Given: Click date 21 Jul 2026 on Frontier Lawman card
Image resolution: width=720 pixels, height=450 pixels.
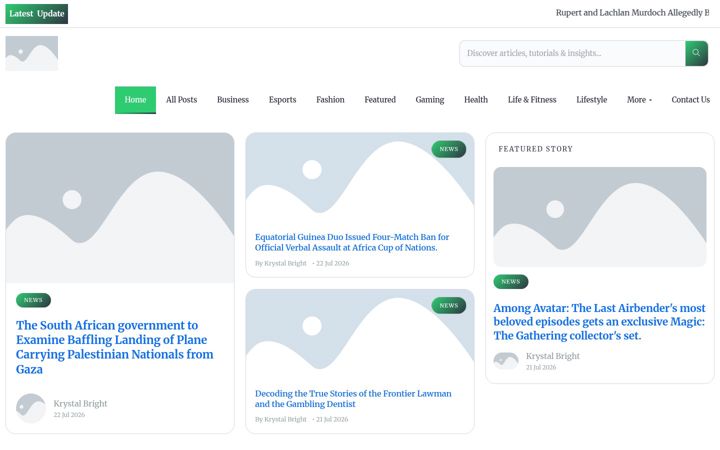Looking at the screenshot, I should point(332,419).
